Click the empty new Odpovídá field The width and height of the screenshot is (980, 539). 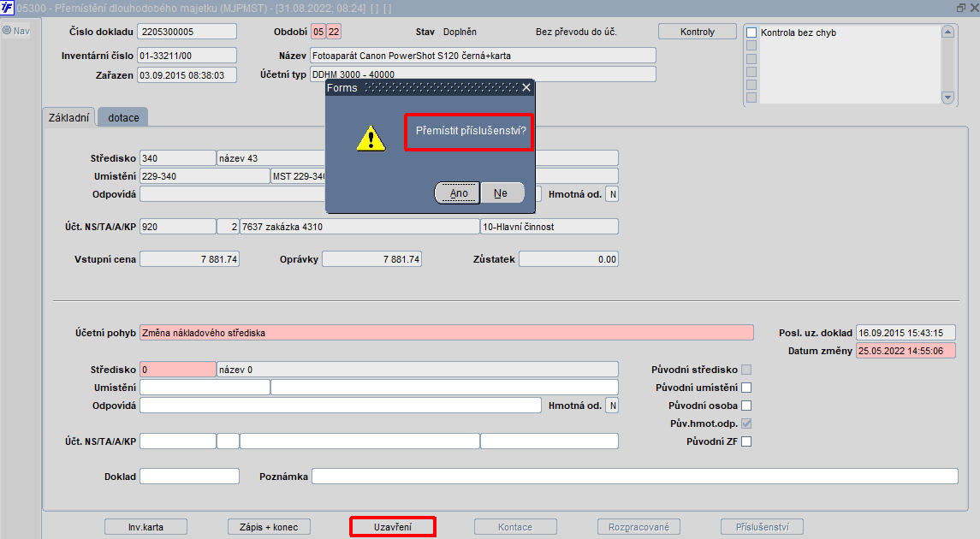coord(341,406)
